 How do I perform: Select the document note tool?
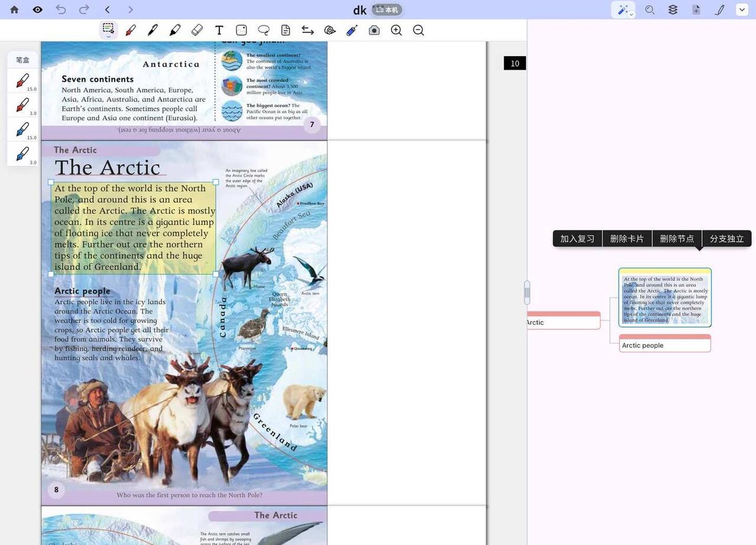click(285, 30)
